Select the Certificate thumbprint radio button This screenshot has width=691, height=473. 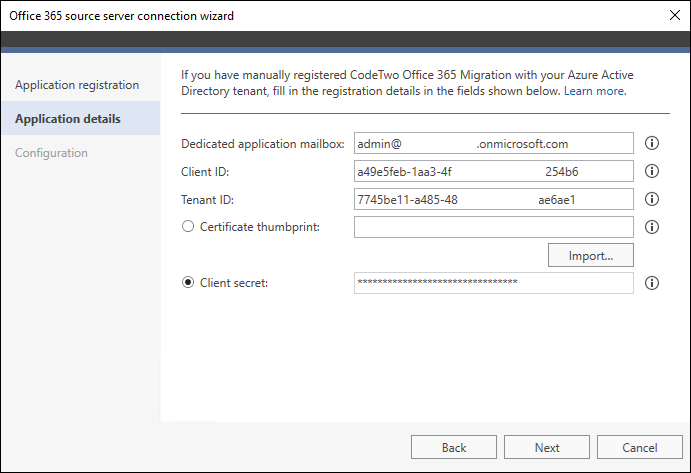click(188, 227)
